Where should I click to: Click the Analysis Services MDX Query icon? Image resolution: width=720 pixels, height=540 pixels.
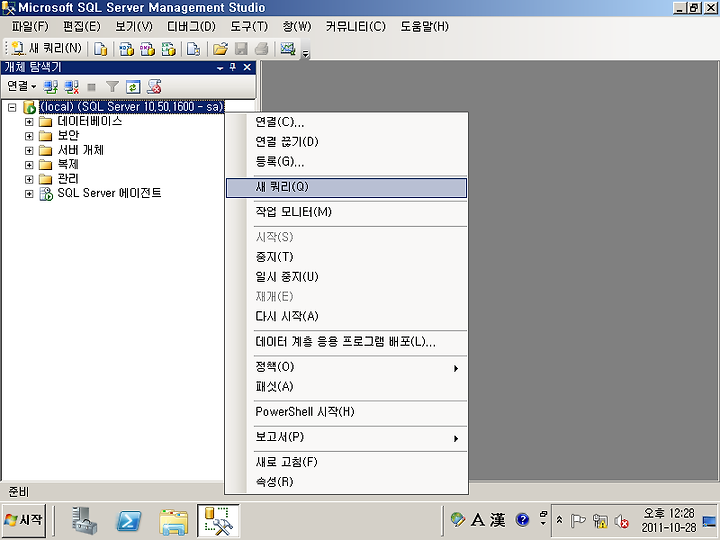[x=126, y=49]
